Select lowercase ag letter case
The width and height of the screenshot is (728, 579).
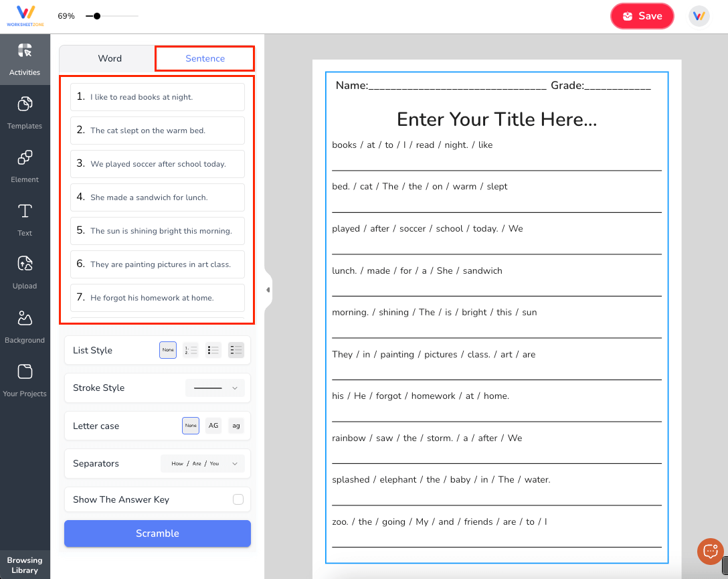point(236,425)
